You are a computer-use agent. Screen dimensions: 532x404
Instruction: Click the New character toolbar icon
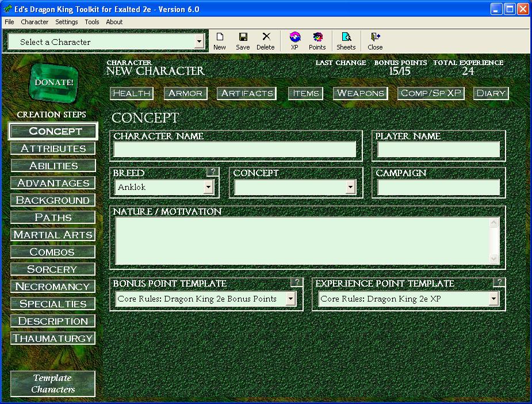point(220,41)
